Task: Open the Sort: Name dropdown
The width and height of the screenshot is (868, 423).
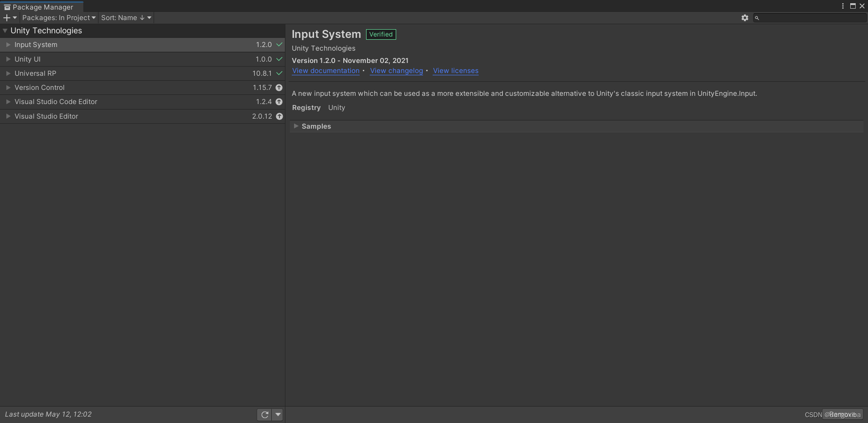Action: click(126, 18)
